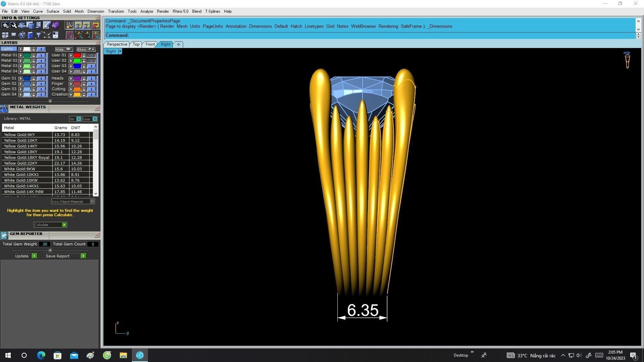Switch to the Perspective viewport tab

point(117,44)
